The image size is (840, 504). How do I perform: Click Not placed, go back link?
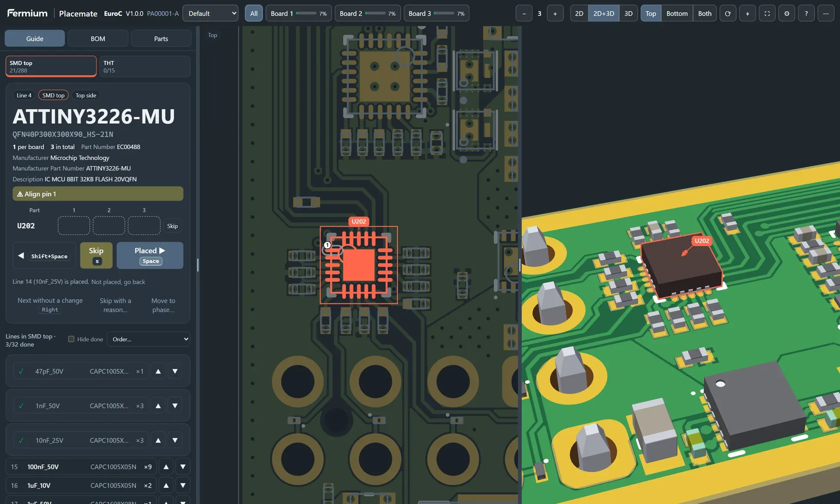click(x=118, y=282)
